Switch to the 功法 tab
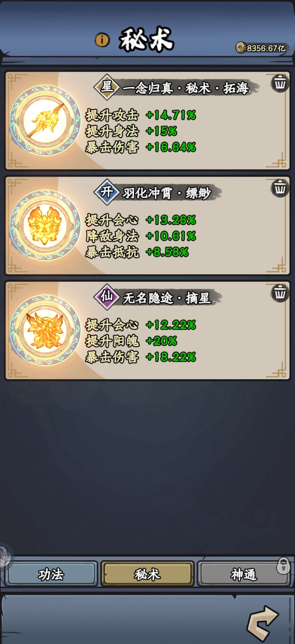This screenshot has width=295, height=644. click(x=51, y=575)
